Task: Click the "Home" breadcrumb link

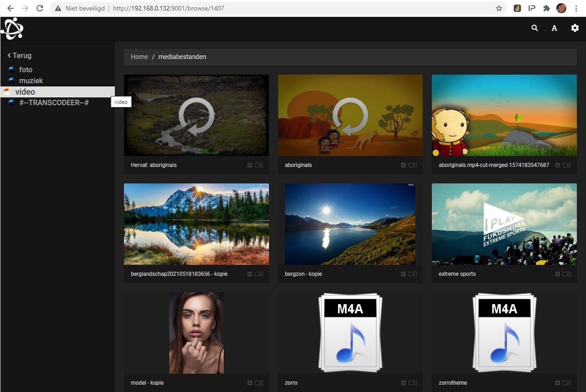Action: [x=140, y=57]
